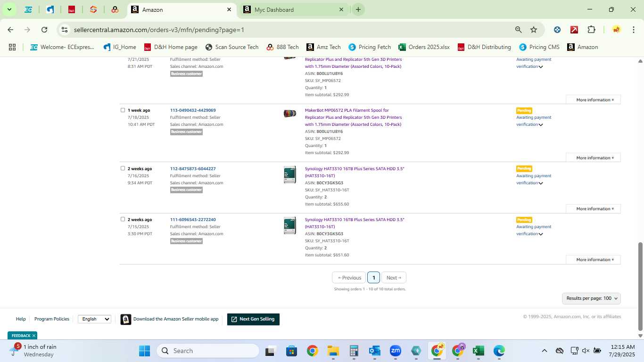Image resolution: width=644 pixels, height=362 pixels.
Task: Dismiss the Feedback tab with its X
Action: coord(34,336)
